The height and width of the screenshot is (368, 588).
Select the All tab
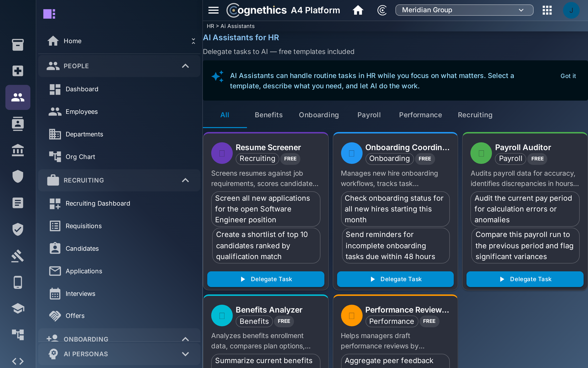pyautogui.click(x=225, y=115)
